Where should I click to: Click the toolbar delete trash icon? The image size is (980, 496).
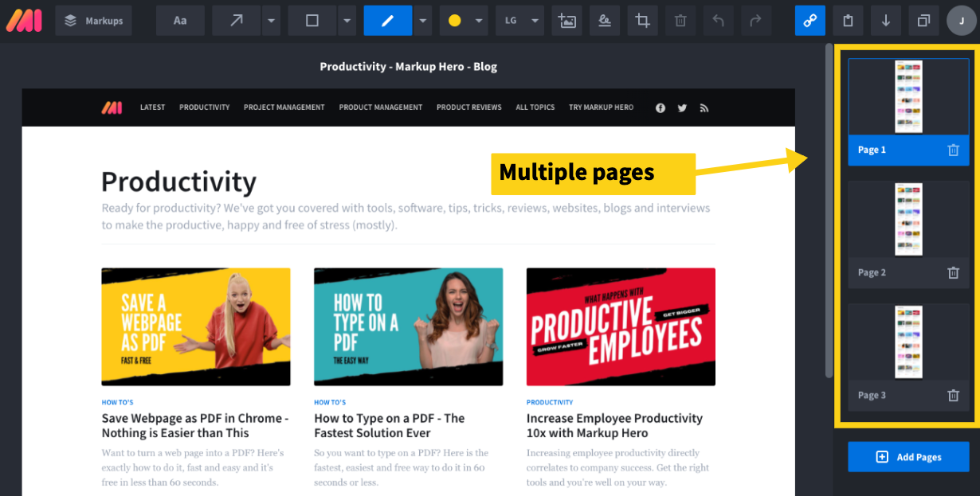[680, 21]
